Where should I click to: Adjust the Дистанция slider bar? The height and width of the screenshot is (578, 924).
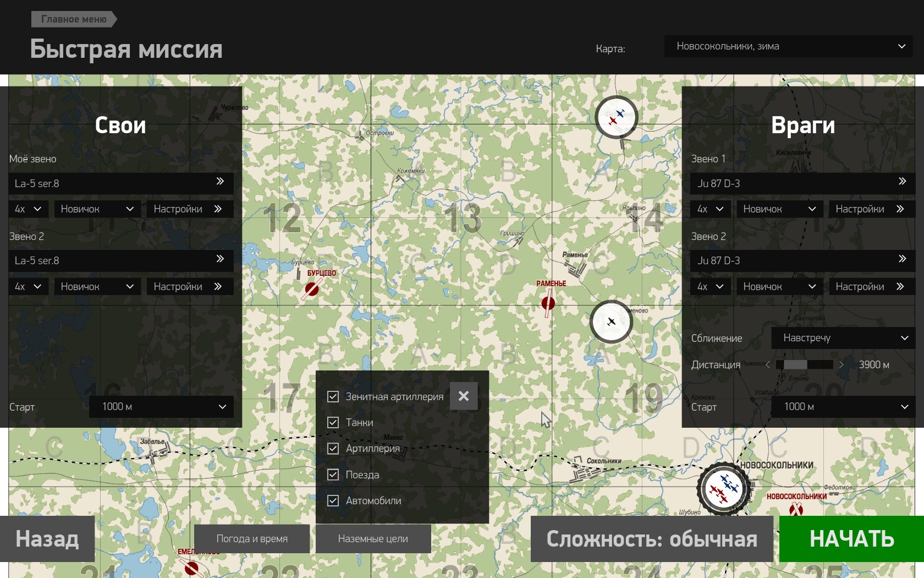pyautogui.click(x=804, y=364)
